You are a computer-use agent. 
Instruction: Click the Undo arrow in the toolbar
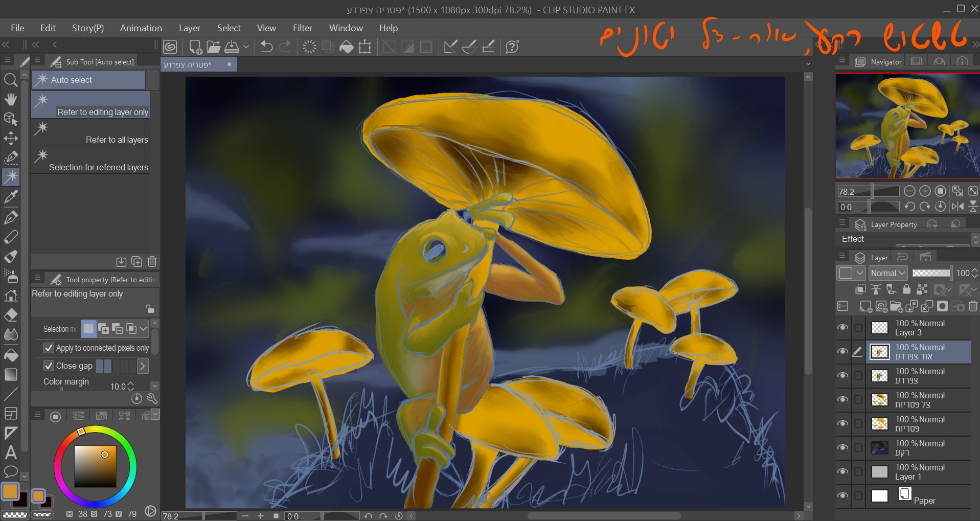(266, 47)
